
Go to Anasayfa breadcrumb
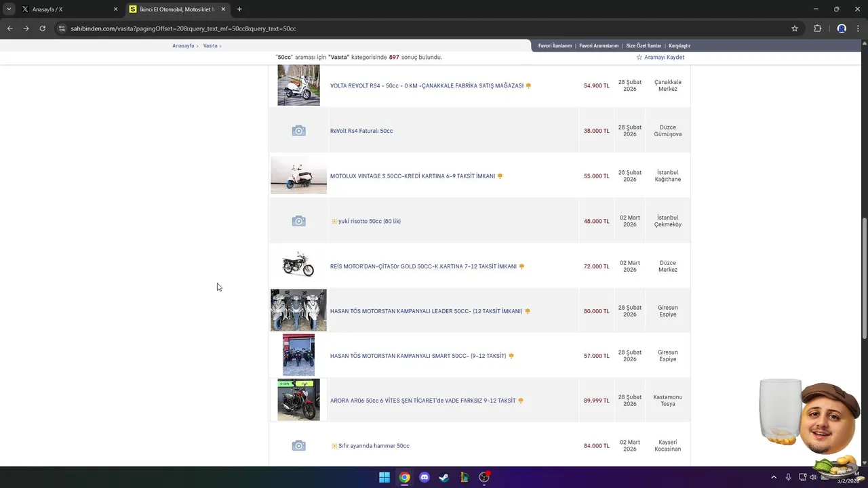(183, 45)
